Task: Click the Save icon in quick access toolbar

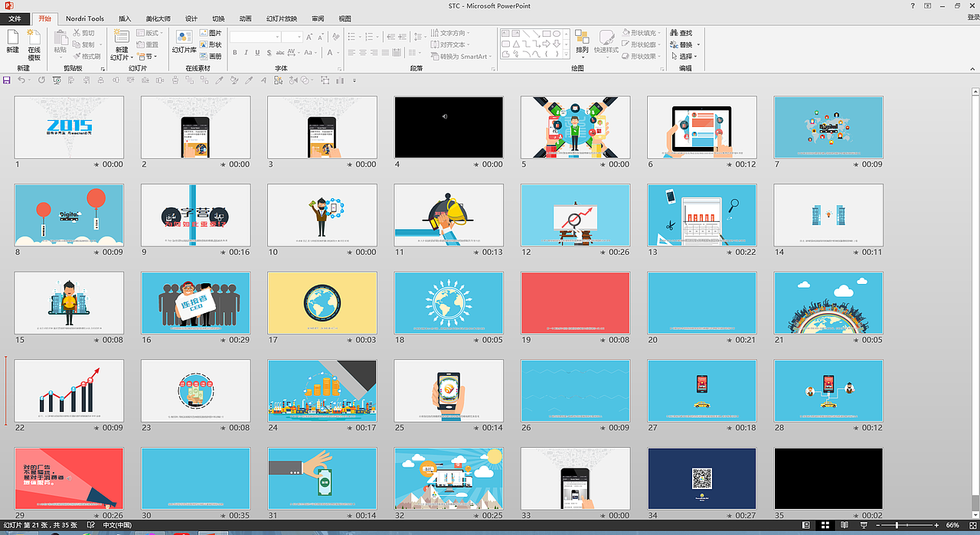Action: point(7,80)
